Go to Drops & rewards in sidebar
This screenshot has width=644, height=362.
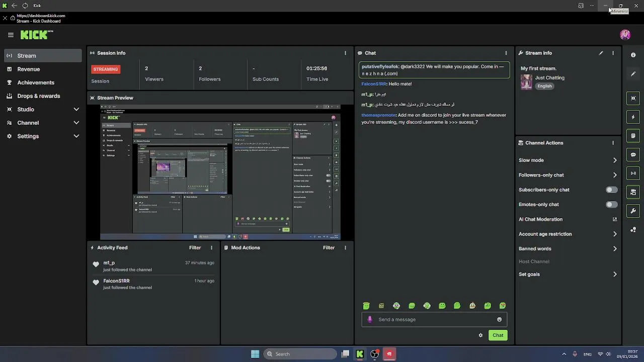coord(43,96)
